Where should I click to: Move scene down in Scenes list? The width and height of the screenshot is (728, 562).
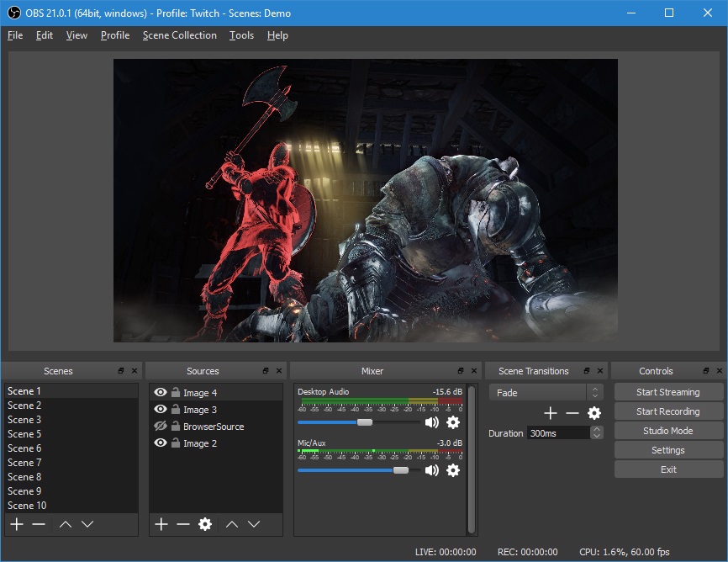coord(87,524)
